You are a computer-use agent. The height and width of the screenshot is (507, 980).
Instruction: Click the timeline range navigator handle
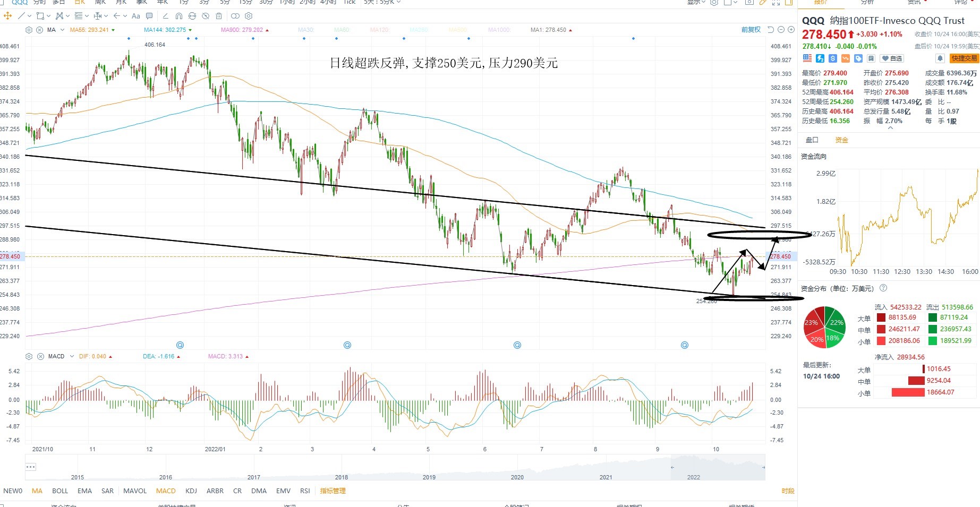pyautogui.click(x=31, y=467)
